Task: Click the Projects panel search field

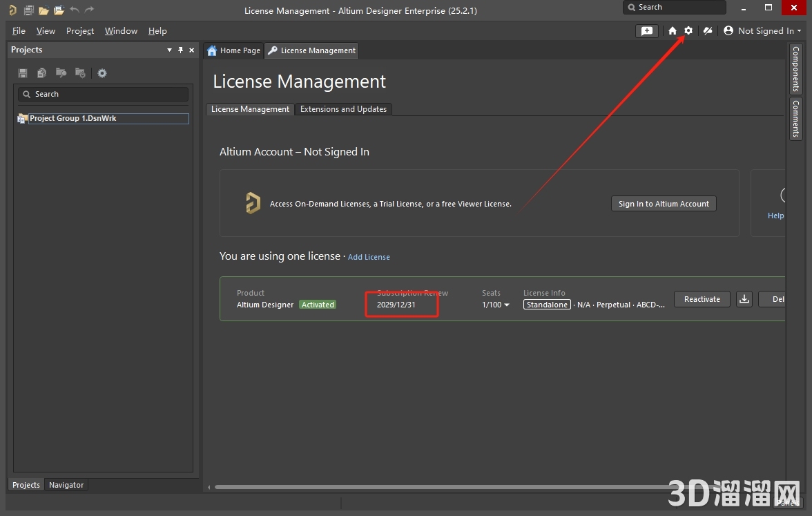Action: [103, 94]
